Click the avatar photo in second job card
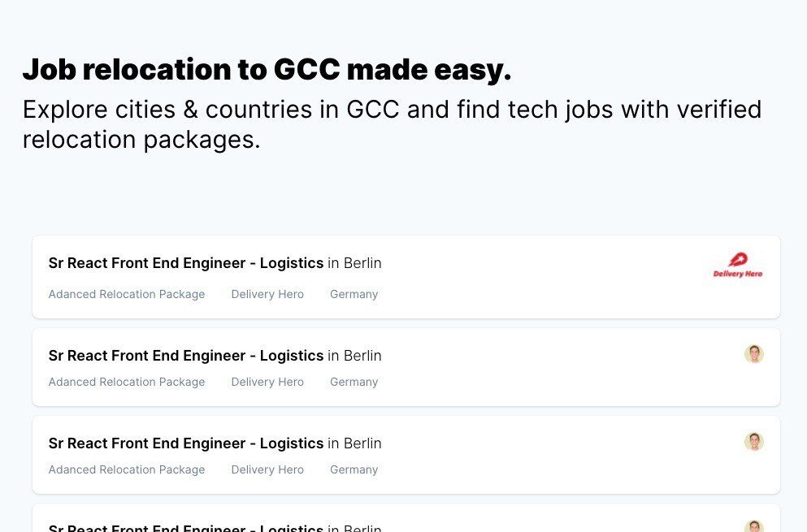807x532 pixels. tap(754, 354)
